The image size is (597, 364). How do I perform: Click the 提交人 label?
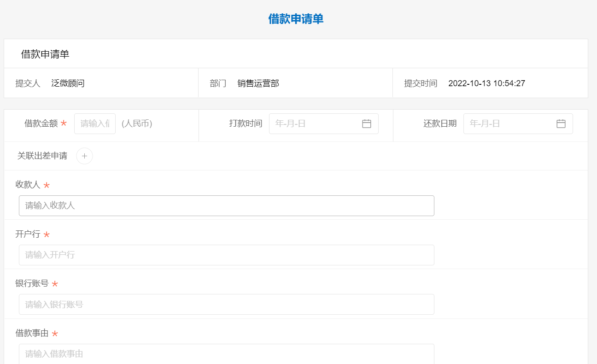[28, 83]
